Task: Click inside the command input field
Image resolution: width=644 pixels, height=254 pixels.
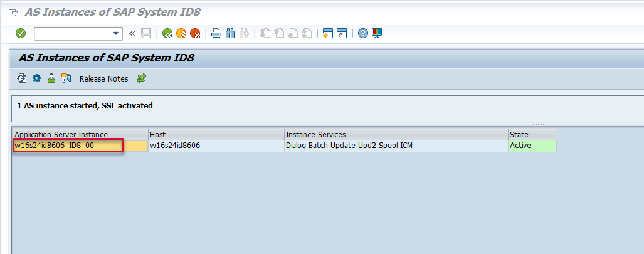Action: [72, 33]
